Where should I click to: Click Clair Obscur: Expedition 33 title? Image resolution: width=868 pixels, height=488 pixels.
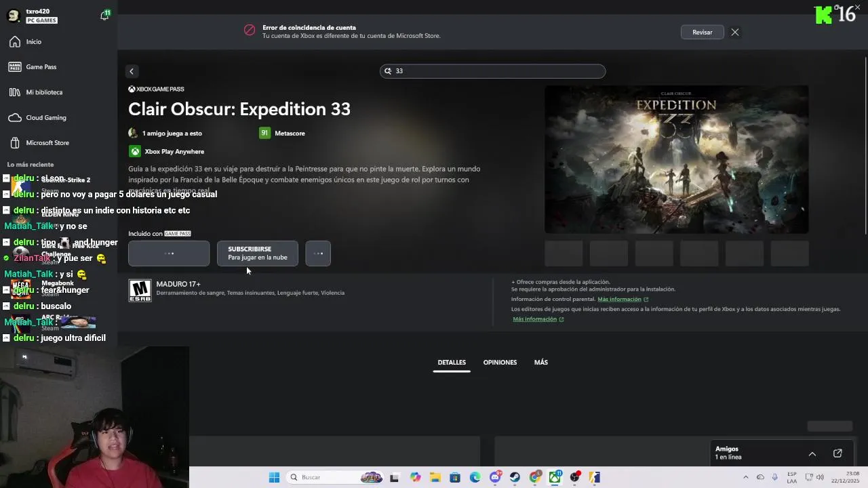point(239,109)
